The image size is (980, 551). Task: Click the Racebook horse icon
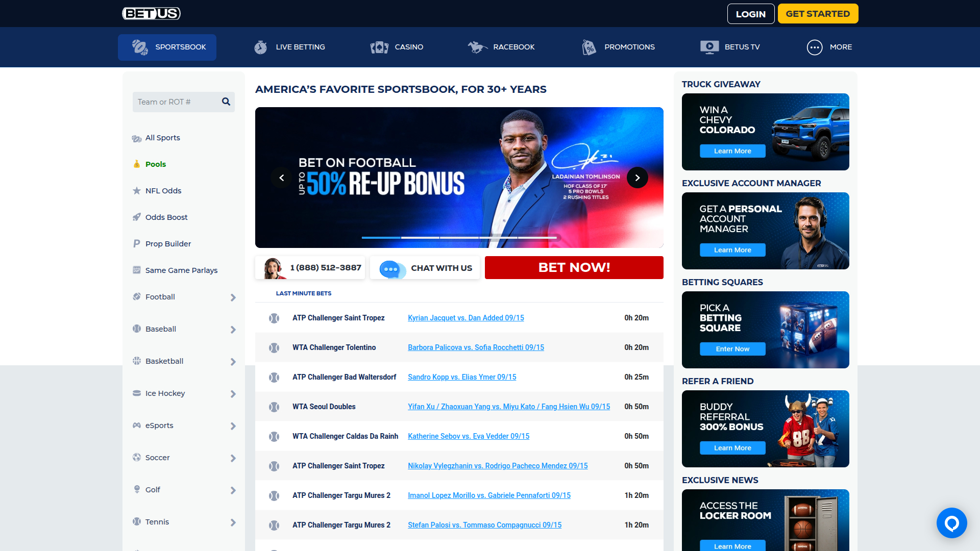[477, 47]
